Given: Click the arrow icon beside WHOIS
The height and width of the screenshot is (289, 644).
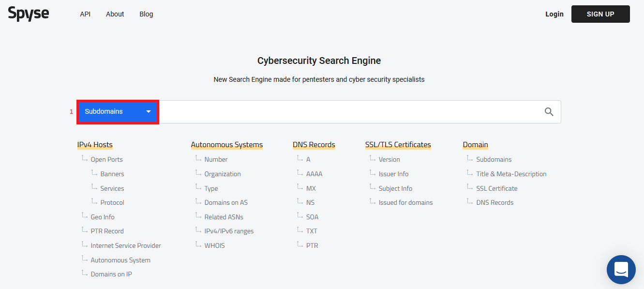Looking at the screenshot, I should tap(198, 245).
